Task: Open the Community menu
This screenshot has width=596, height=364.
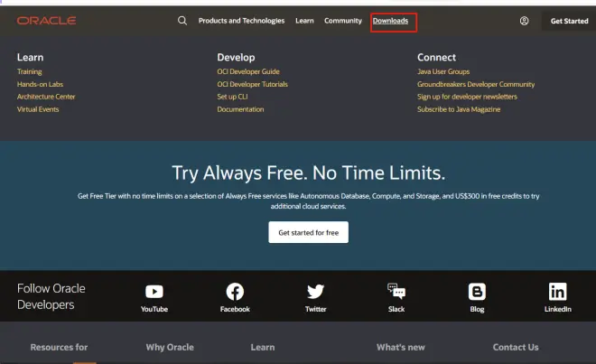Action: [343, 21]
